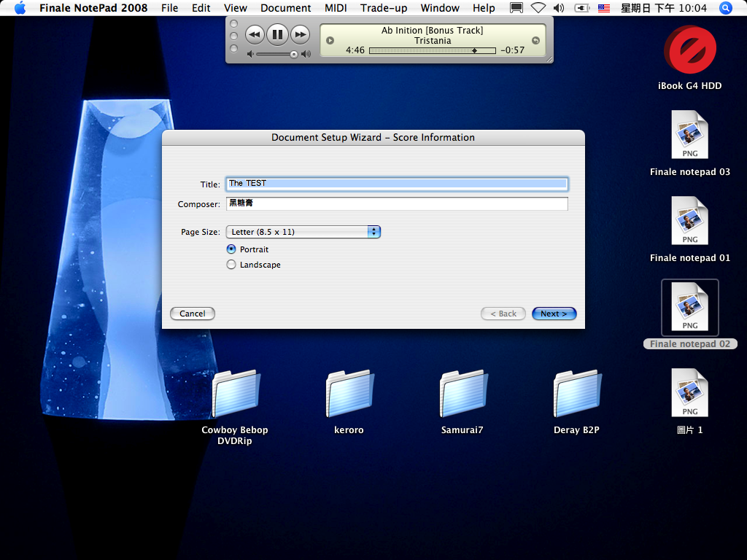This screenshot has width=747, height=560.
Task: Select Landscape orientation
Action: 232,265
